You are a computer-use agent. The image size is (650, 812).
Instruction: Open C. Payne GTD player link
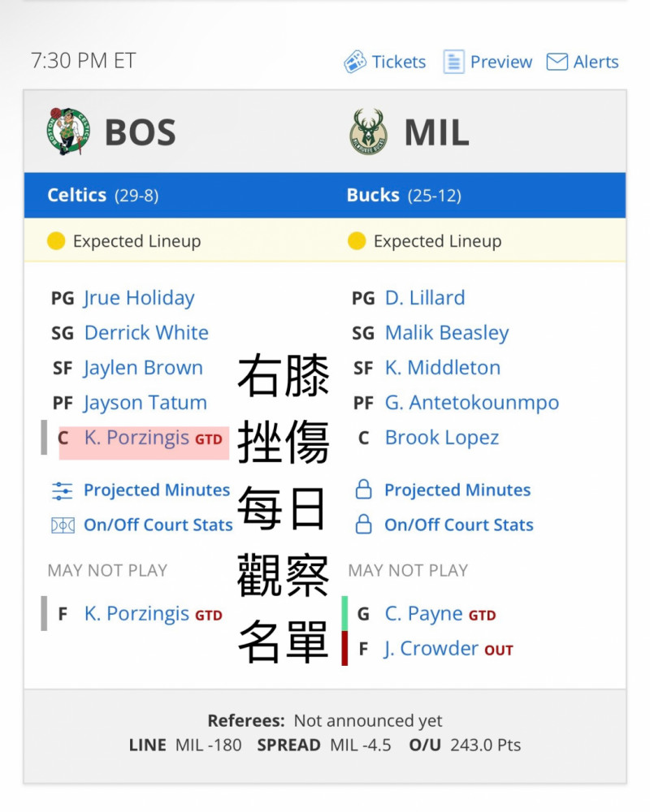pyautogui.click(x=440, y=614)
